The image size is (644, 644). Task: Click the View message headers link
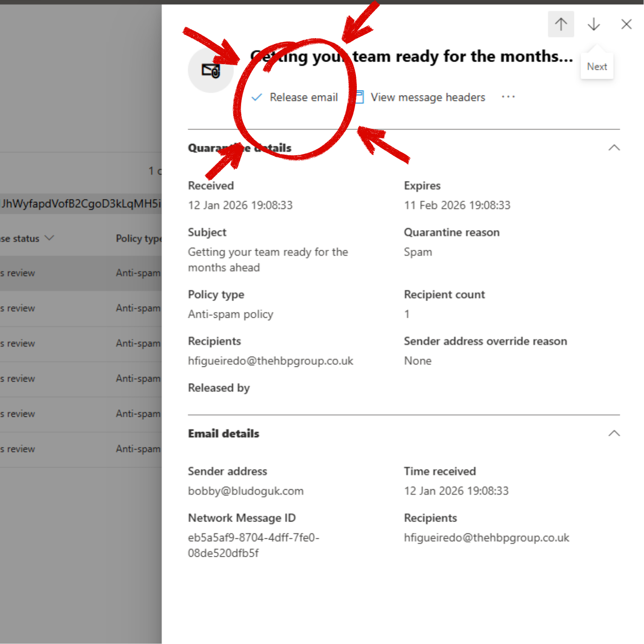(x=427, y=97)
